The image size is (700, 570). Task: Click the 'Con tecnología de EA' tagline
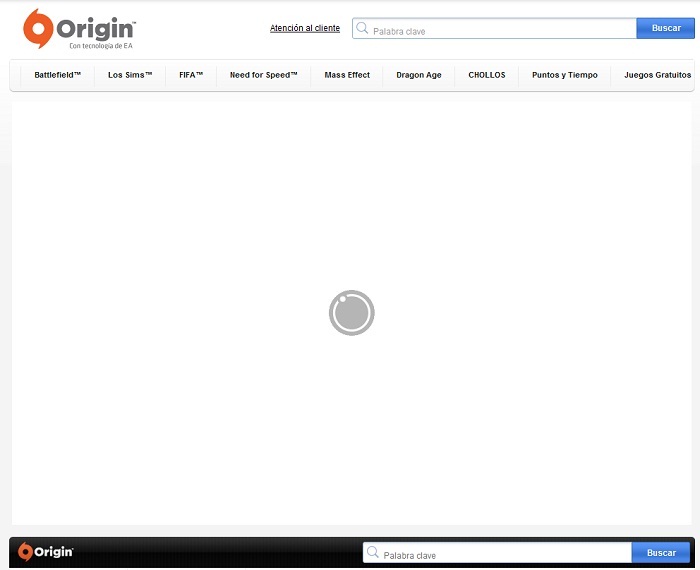pos(101,46)
